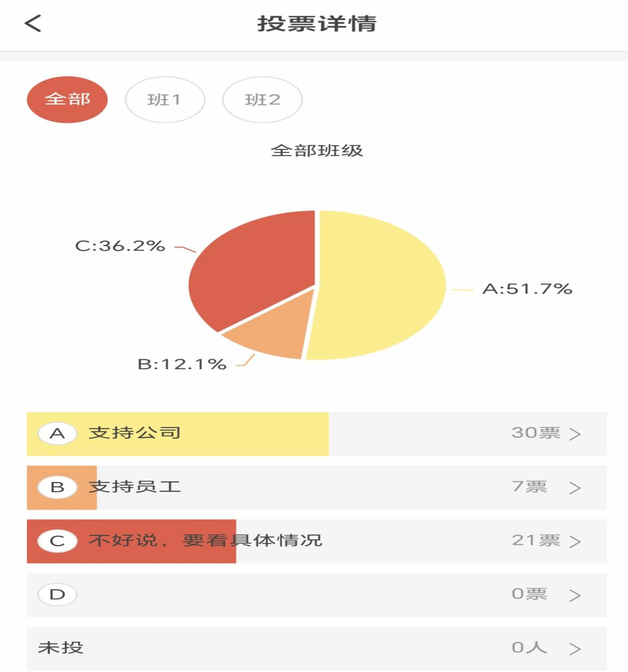Switch to the 班2 tab
This screenshot has height=672, width=628.
tap(263, 100)
